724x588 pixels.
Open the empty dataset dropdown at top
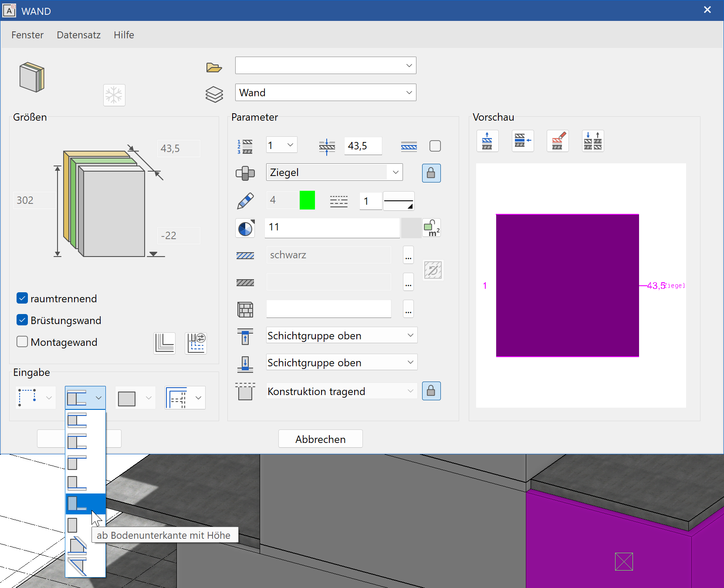coord(326,65)
